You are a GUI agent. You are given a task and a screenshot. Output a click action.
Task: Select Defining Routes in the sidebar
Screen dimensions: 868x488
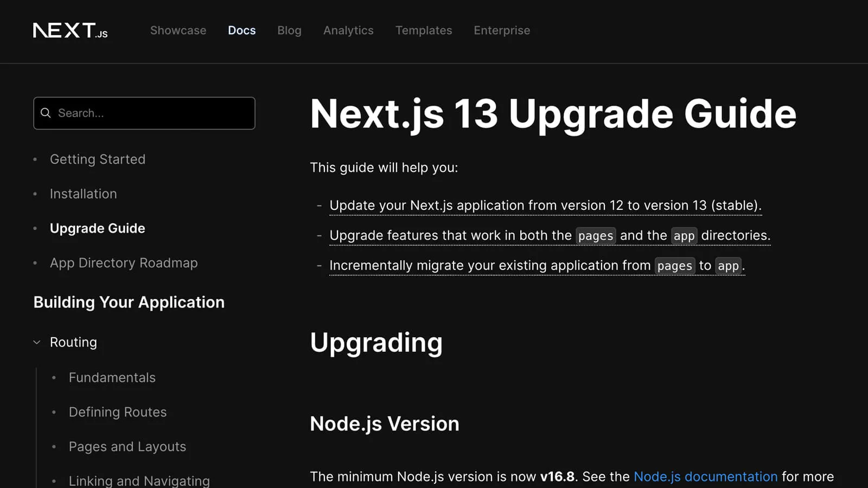(117, 412)
